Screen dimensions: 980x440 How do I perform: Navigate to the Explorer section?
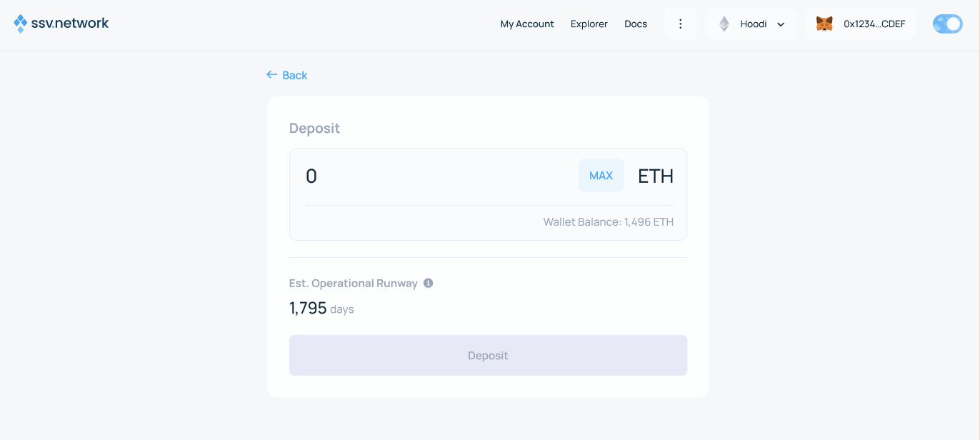pyautogui.click(x=589, y=24)
